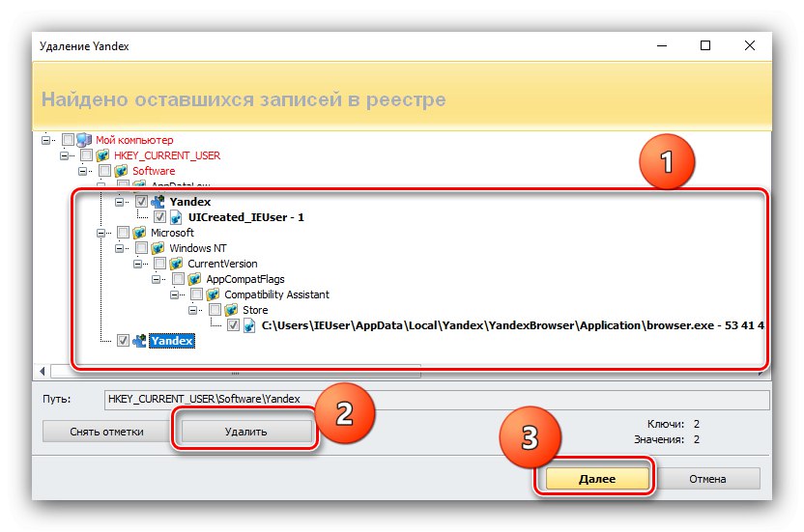Proceed with the Далее button
This screenshot has width=804, height=532.
tap(597, 479)
